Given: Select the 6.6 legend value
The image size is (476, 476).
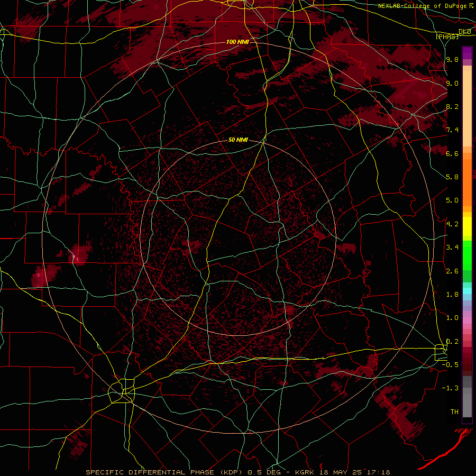Looking at the screenshot, I should 452,153.
